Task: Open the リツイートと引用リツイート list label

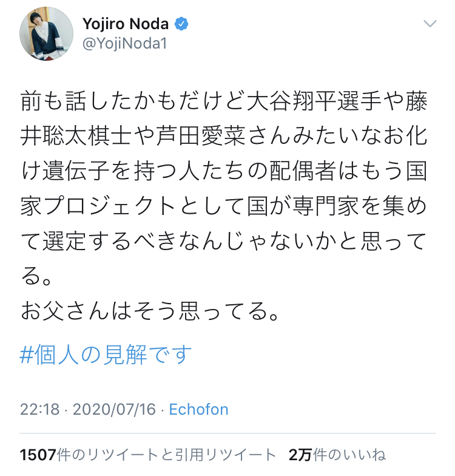Action: click(167, 454)
